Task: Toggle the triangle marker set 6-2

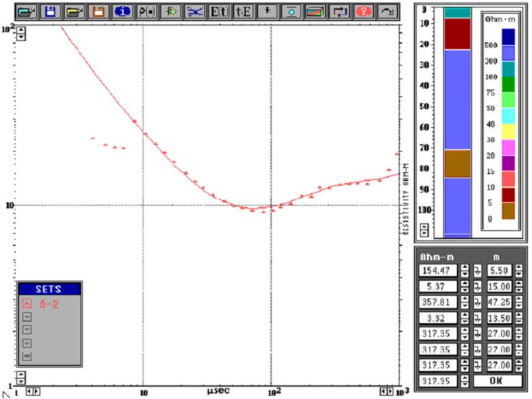Action: click(27, 303)
